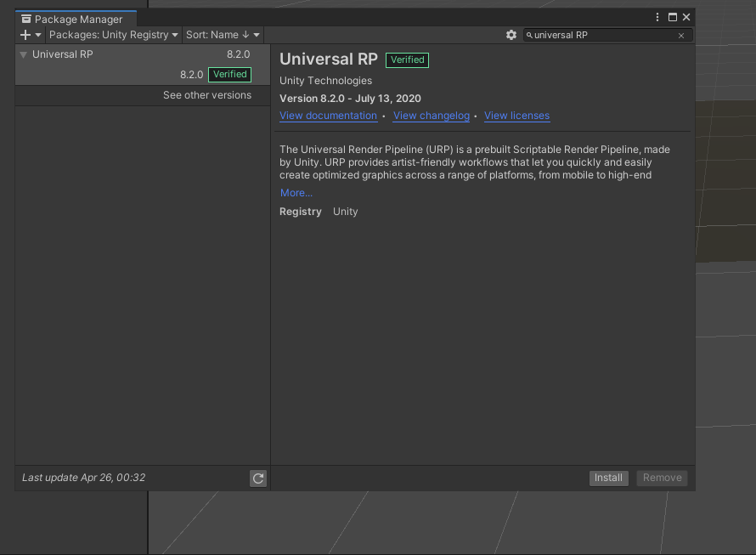Click the Registry Unity value text
The height and width of the screenshot is (555, 756).
[346, 212]
